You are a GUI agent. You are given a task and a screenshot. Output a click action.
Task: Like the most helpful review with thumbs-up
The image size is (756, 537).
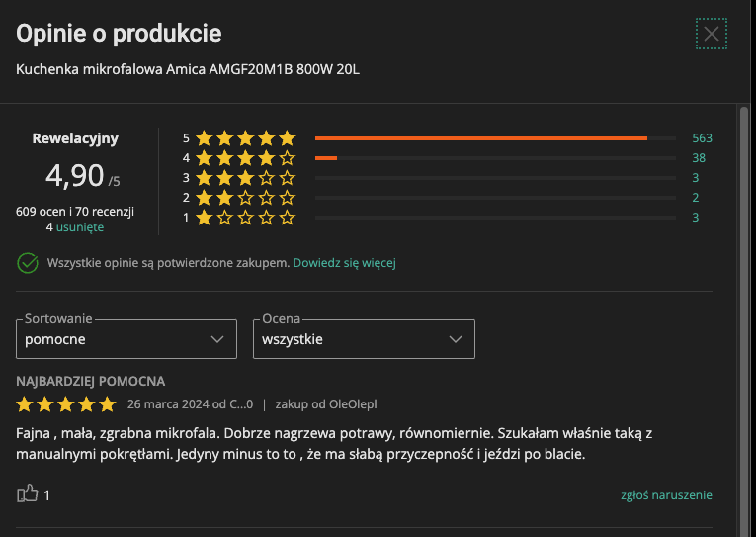28,493
